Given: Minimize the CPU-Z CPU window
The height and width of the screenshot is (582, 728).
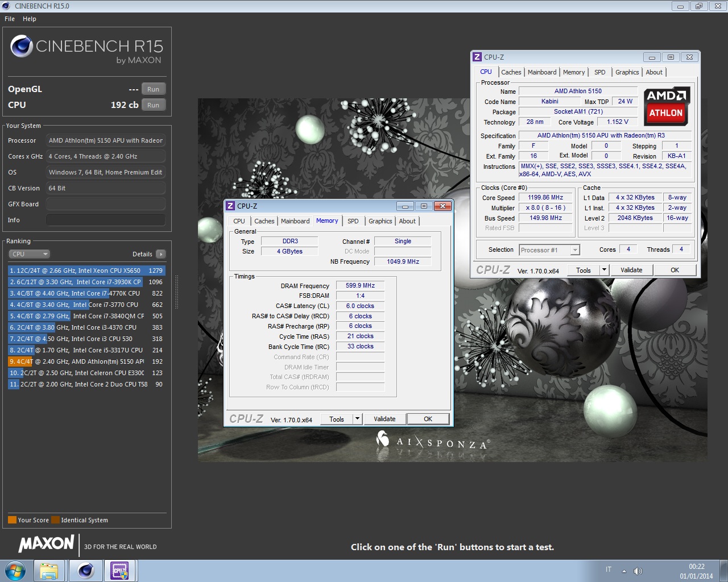Looking at the screenshot, I should (652, 57).
